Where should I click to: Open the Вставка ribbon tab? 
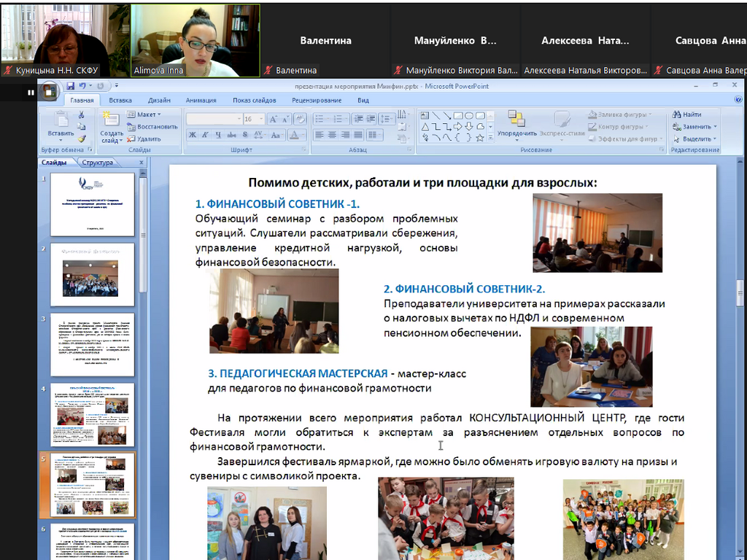(x=120, y=100)
